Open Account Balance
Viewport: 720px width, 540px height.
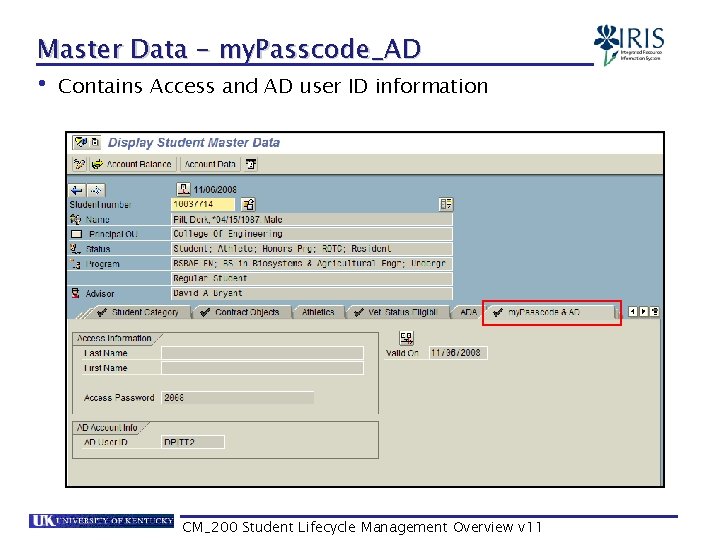tap(132, 164)
